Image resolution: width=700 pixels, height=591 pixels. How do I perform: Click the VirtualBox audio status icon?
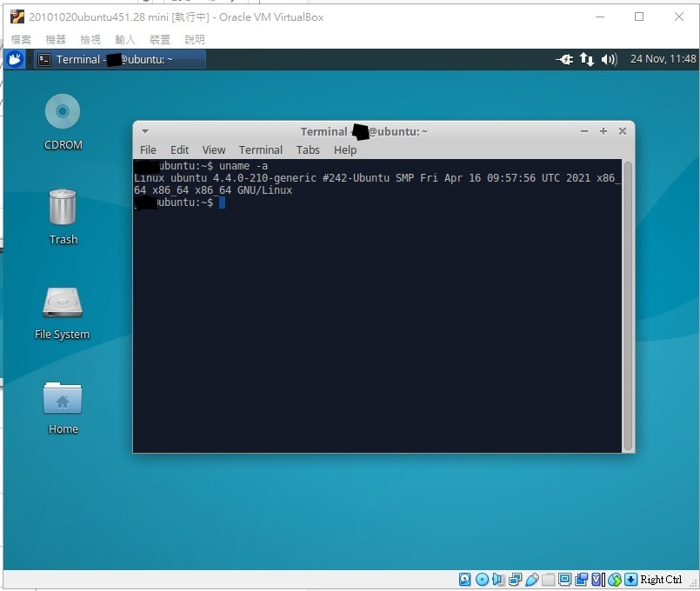coord(498,580)
